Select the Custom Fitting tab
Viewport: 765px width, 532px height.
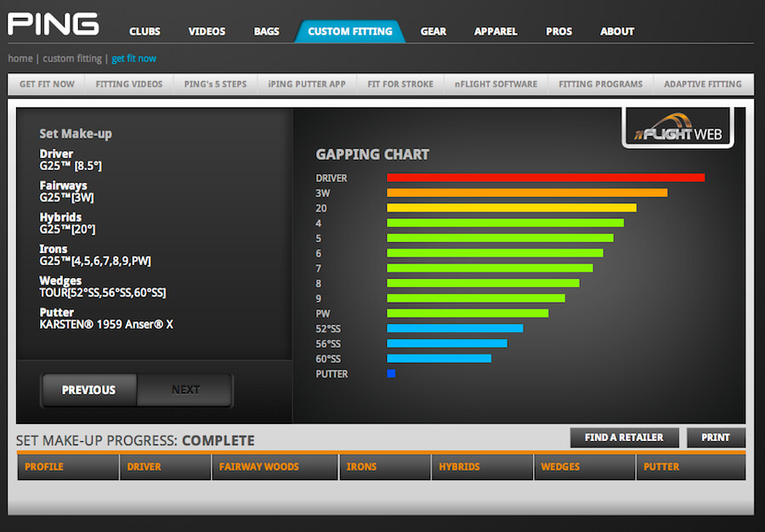[x=350, y=31]
